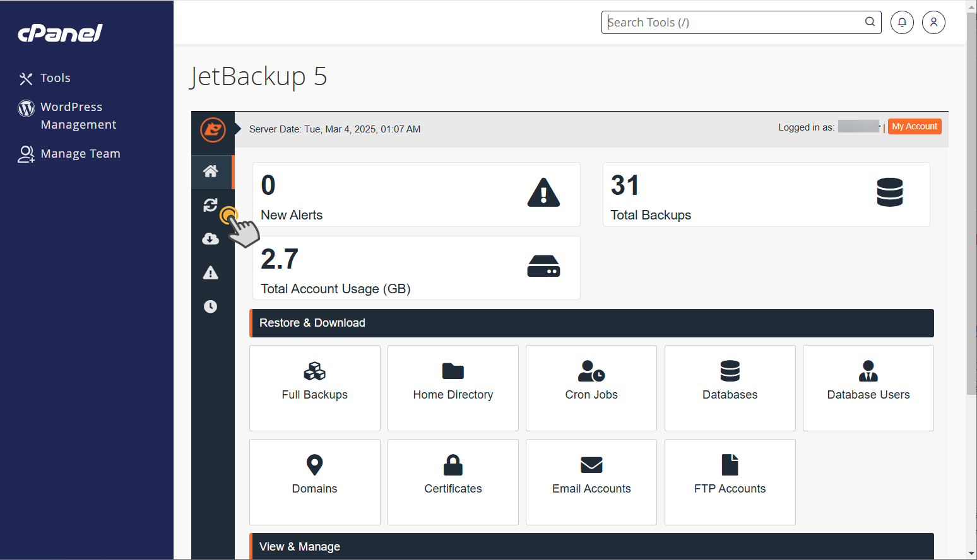The width and height of the screenshot is (977, 560).
Task: Open Home Directory tile
Action: 453,388
